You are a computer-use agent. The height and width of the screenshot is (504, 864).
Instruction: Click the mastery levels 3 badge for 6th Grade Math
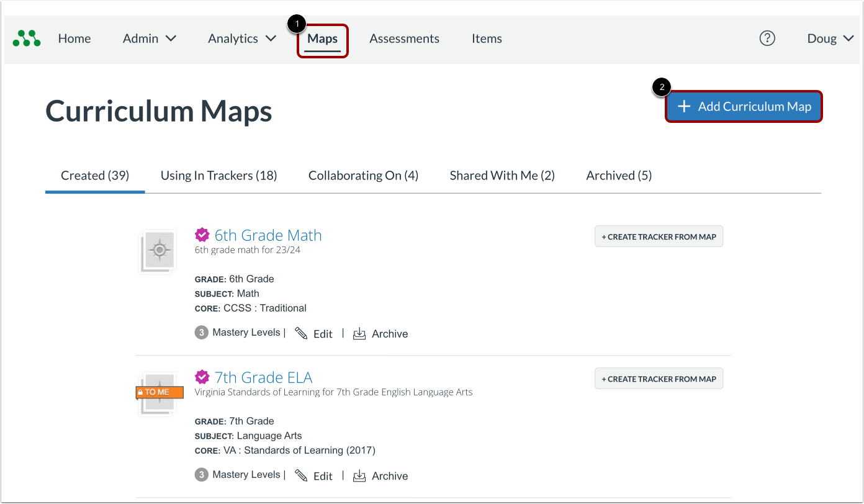(201, 333)
